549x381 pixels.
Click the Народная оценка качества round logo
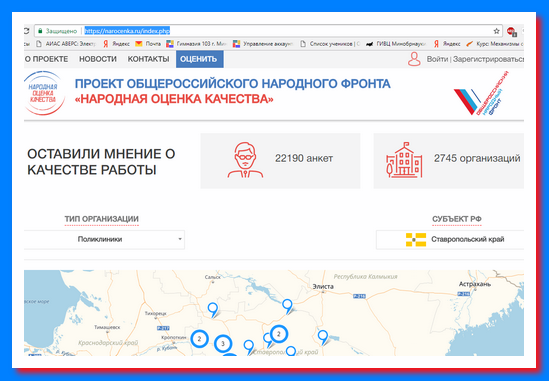coord(44,93)
